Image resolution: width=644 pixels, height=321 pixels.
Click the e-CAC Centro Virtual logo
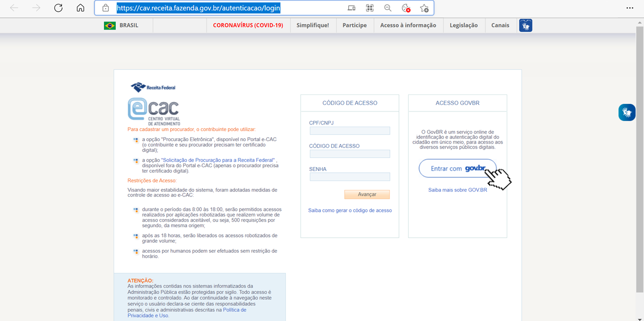coord(153,111)
